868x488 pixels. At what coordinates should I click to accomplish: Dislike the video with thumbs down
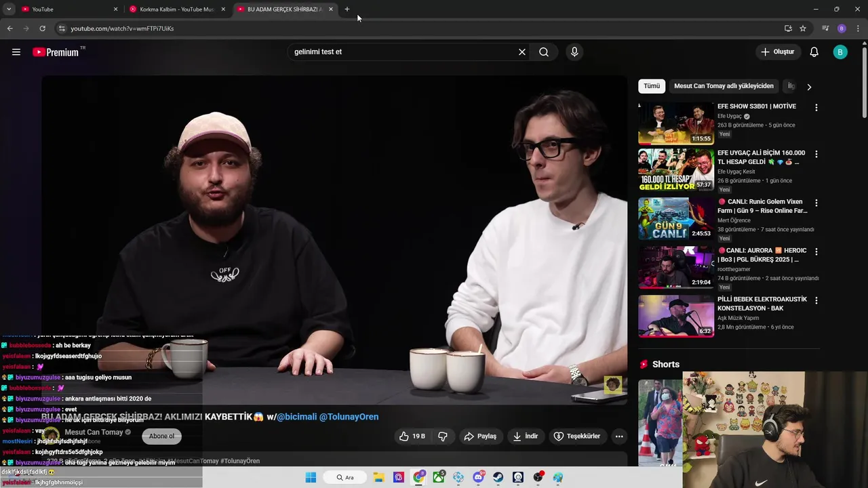(443, 436)
